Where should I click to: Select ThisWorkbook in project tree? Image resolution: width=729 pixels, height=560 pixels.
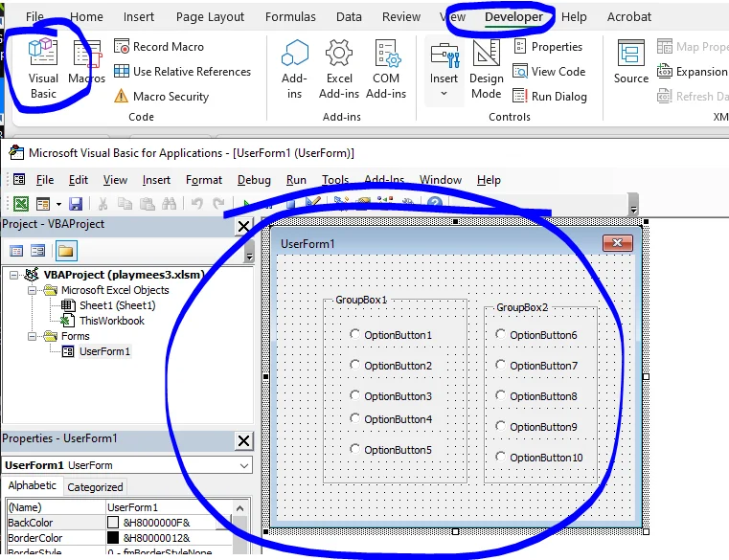(111, 321)
